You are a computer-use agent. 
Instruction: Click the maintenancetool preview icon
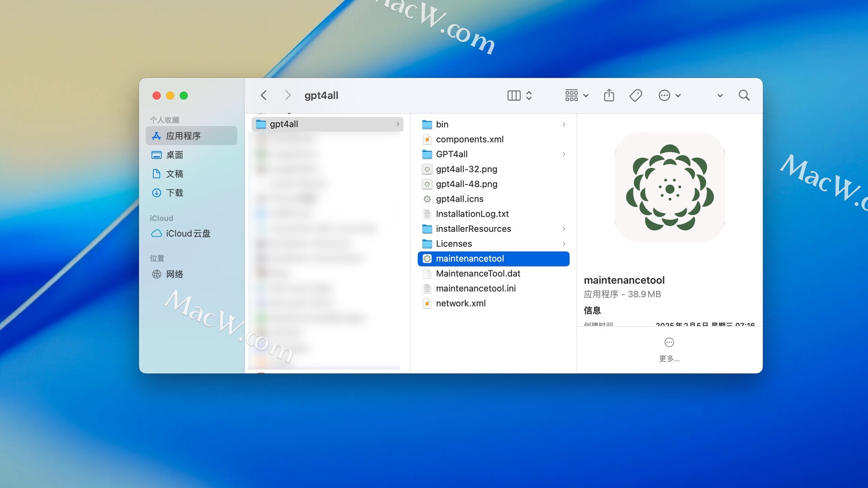tap(670, 188)
